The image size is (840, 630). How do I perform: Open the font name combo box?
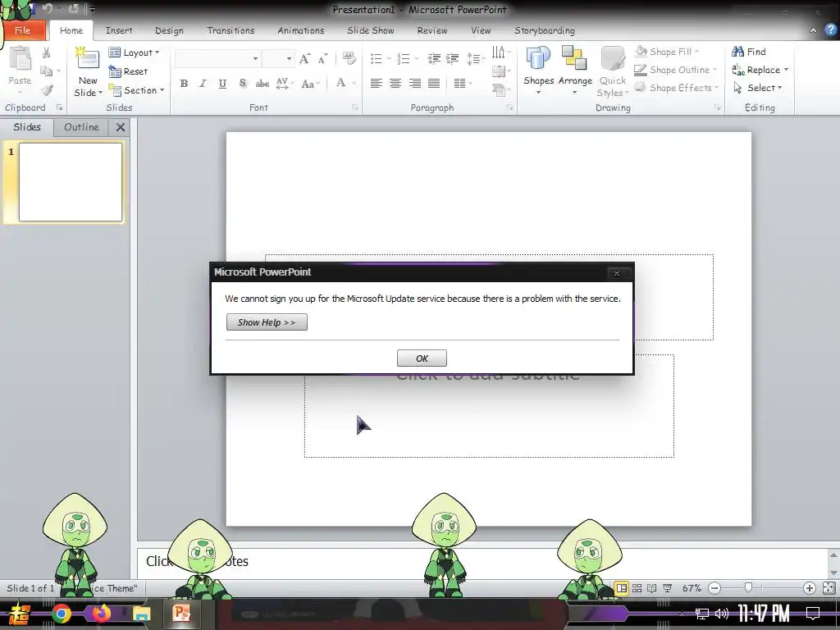(x=217, y=58)
